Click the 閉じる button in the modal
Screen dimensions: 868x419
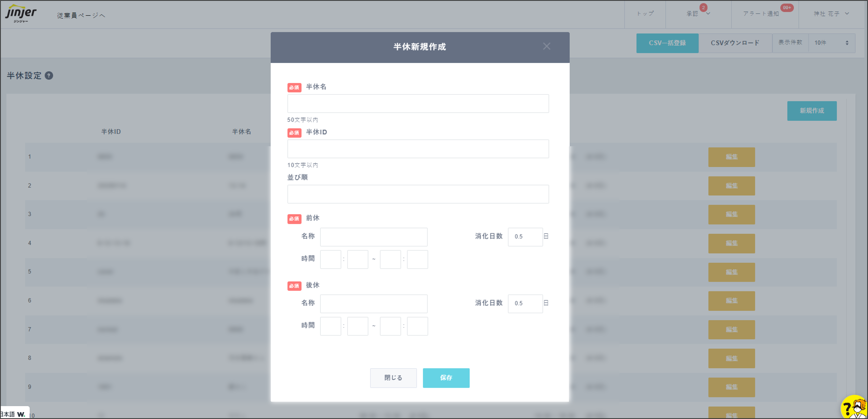(393, 377)
